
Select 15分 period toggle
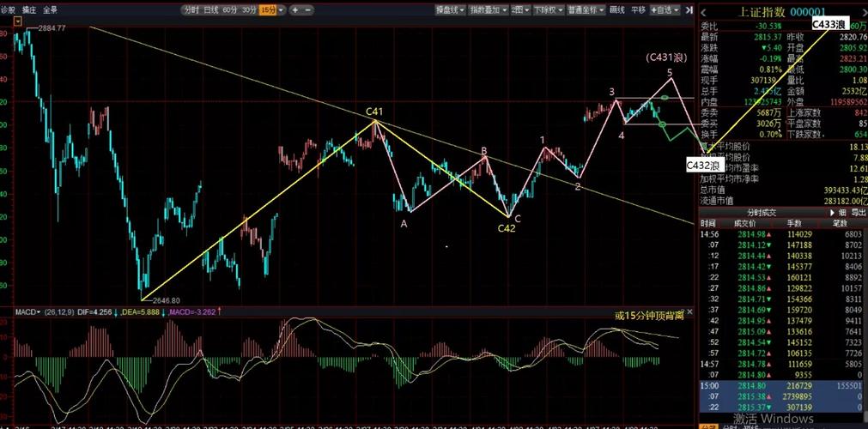[x=267, y=9]
